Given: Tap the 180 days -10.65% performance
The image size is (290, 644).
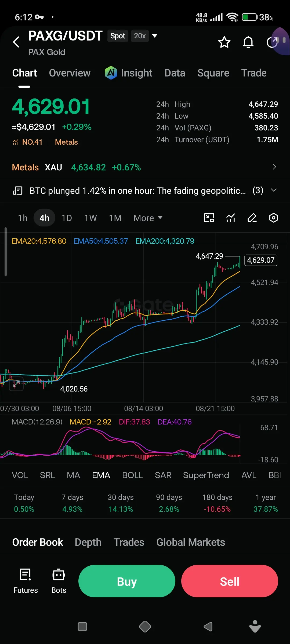Looking at the screenshot, I should coord(217,503).
